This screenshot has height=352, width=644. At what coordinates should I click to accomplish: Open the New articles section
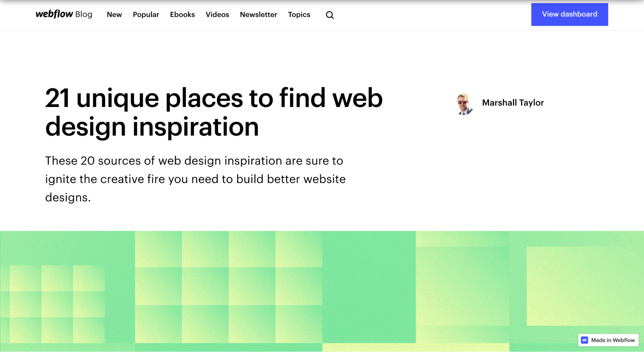(114, 15)
